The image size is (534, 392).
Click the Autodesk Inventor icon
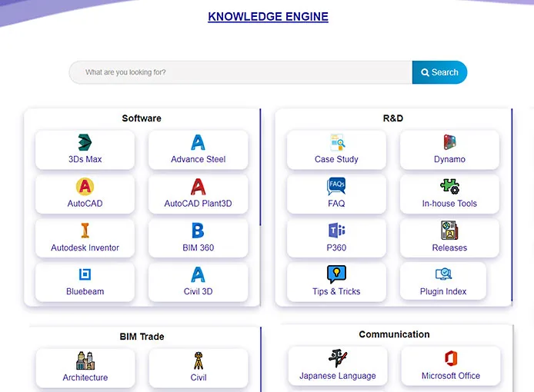click(85, 231)
